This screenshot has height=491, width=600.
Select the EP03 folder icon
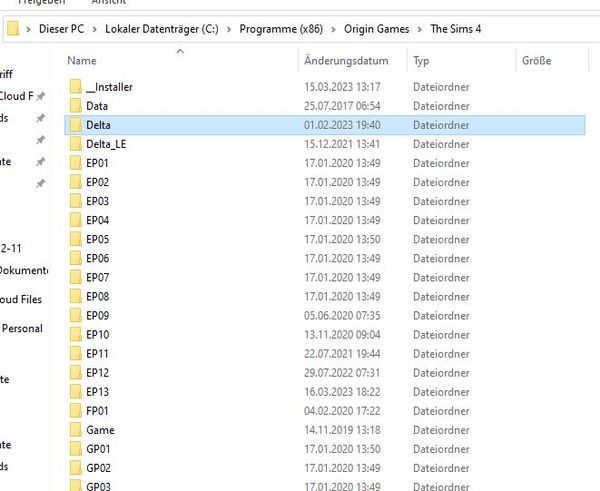pos(76,201)
